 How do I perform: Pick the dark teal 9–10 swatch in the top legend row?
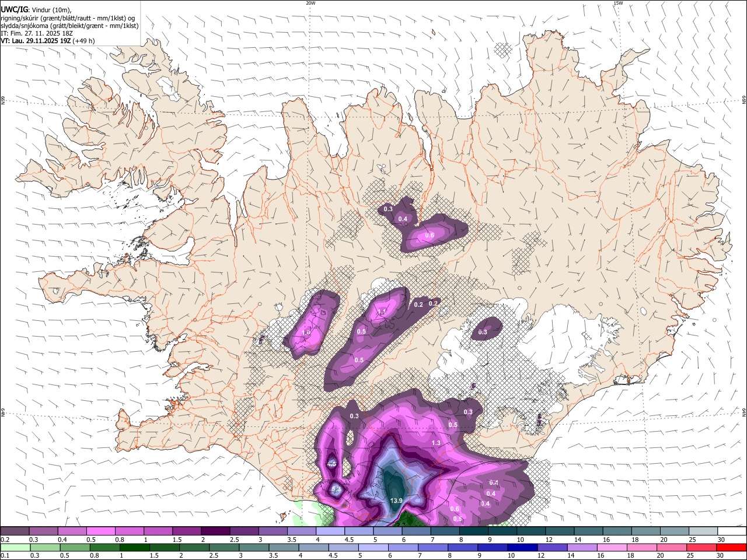502,531
